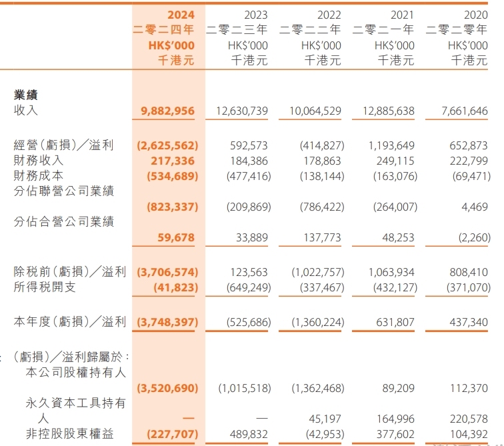Select operating profit value 592,573
Viewport: 504px width, 446px height.
coord(249,145)
